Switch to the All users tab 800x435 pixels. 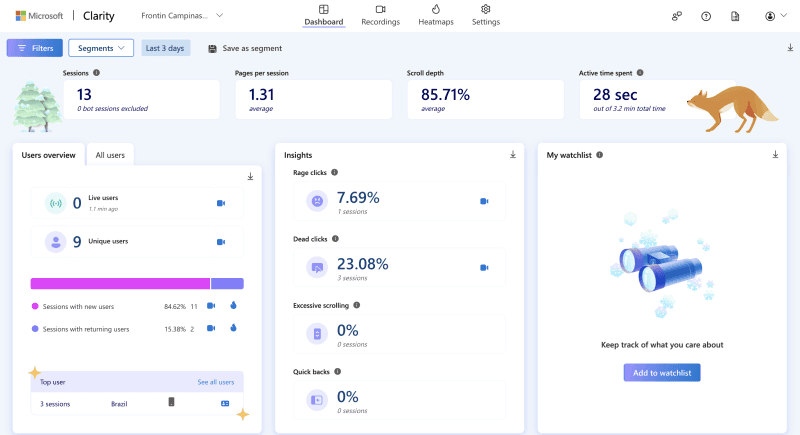pos(110,155)
